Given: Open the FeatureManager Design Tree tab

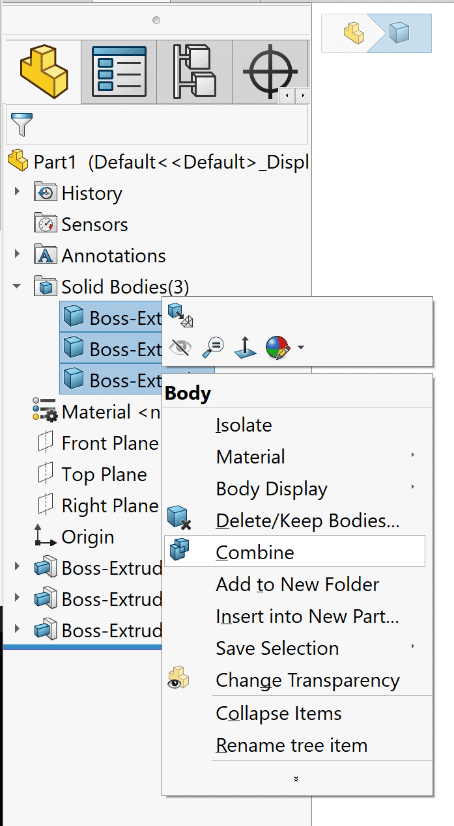Looking at the screenshot, I should click(43, 72).
